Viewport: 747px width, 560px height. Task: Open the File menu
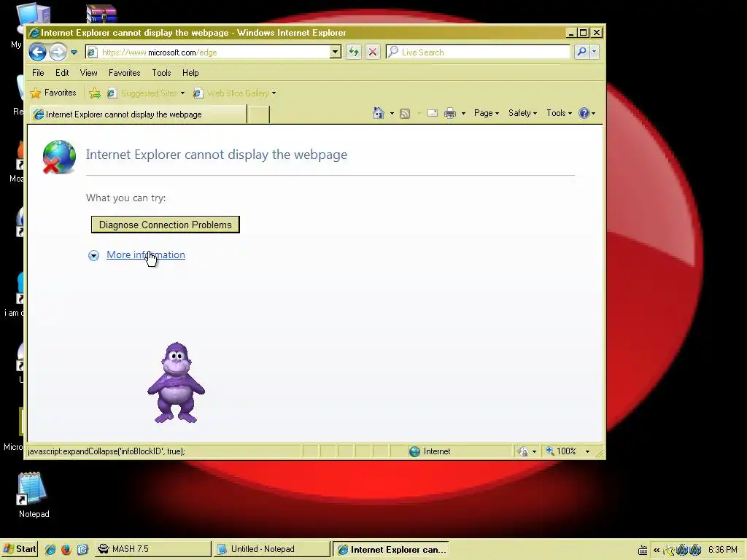coord(38,73)
